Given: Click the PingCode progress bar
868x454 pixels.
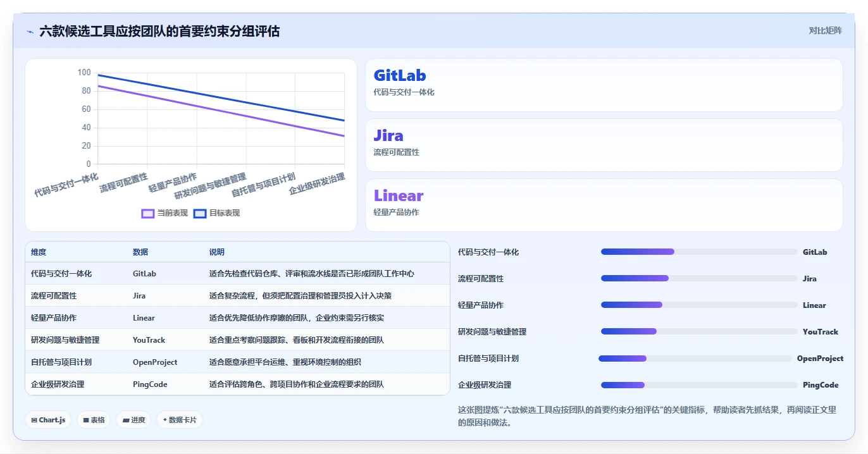Looking at the screenshot, I should tap(699, 384).
